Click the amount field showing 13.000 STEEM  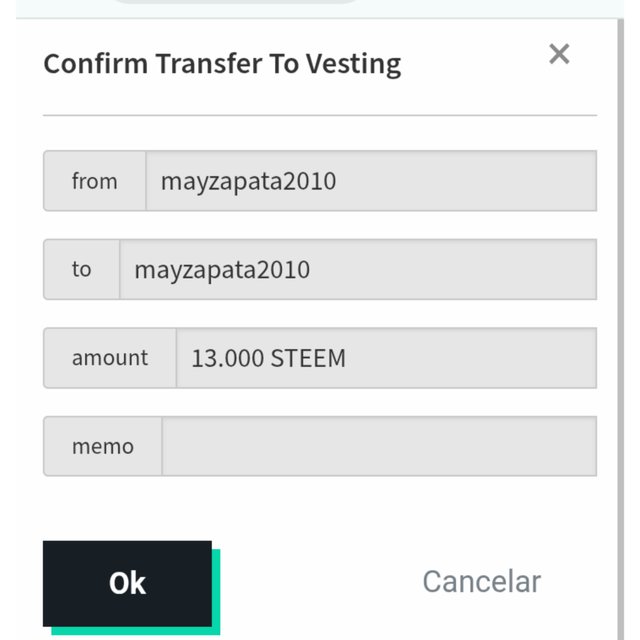tap(385, 358)
